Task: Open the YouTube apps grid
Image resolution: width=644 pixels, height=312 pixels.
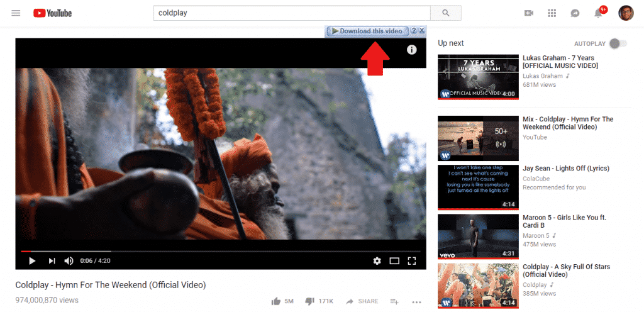Action: tap(552, 13)
